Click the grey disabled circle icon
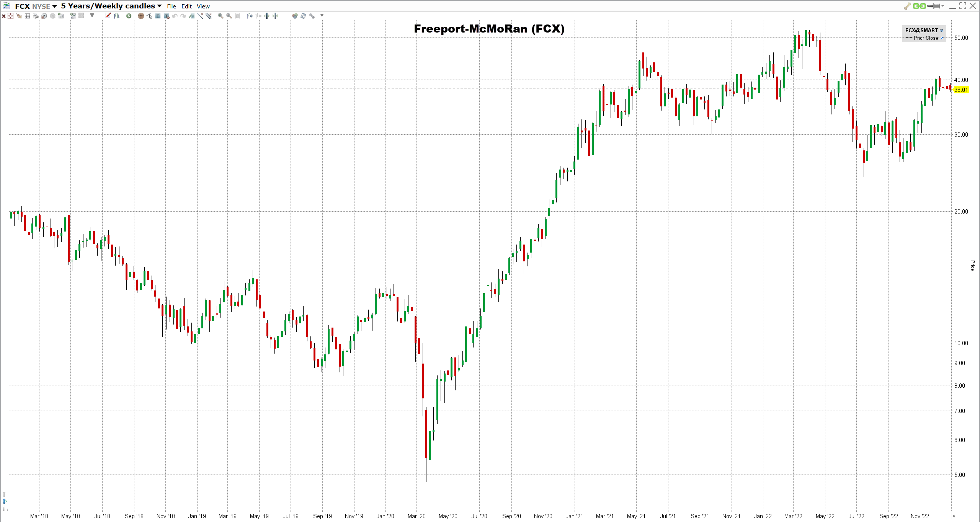Screen dimensions: 980x522 pos(52,16)
